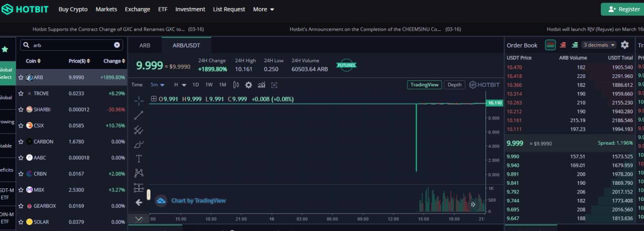This screenshot has width=644, height=231.
Task: Select 1D chart interval
Action: tap(196, 85)
